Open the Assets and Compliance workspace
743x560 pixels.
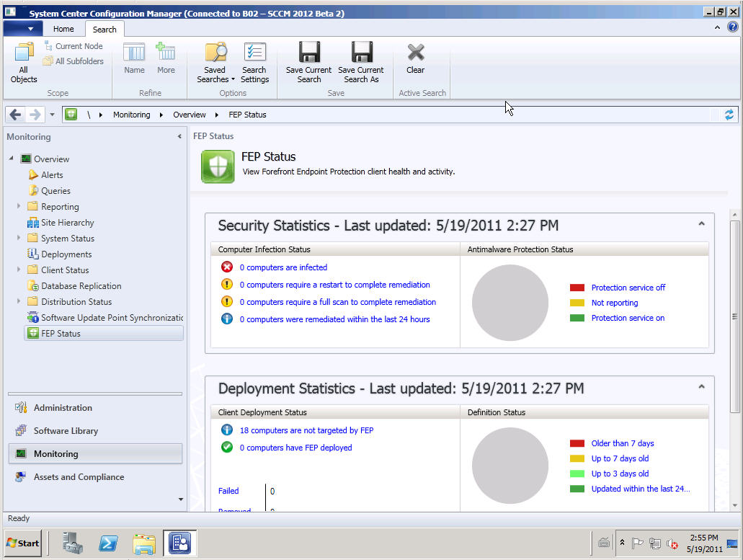click(x=95, y=477)
